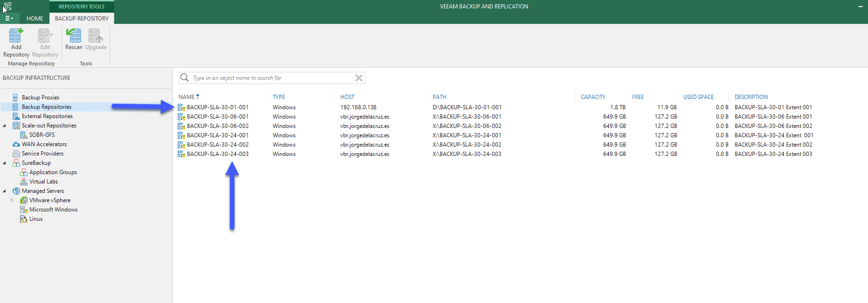The width and height of the screenshot is (868, 303).
Task: Click repository icon for BACKUP-SLA-30-24-003
Action: coord(181,154)
